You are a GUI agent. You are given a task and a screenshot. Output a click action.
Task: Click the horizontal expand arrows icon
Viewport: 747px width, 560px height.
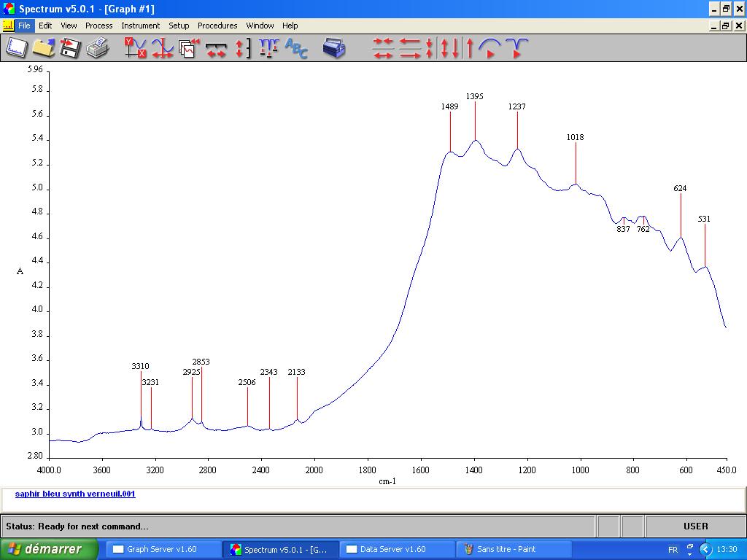[x=216, y=49]
